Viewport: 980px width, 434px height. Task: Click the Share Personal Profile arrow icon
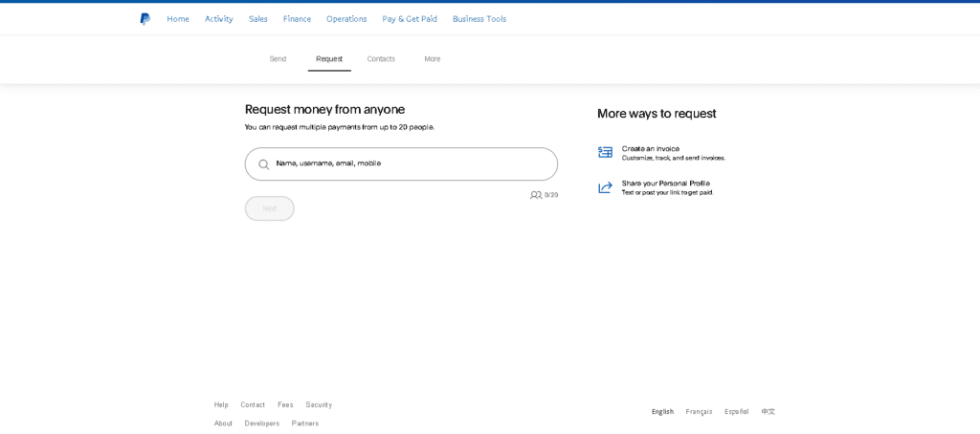(605, 187)
